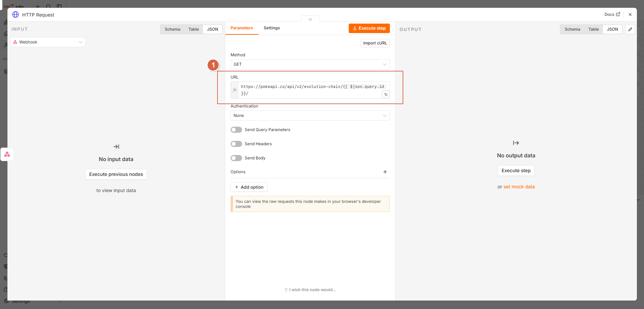Enable Send Query Parameters toggle
The height and width of the screenshot is (309, 644).
tap(236, 130)
